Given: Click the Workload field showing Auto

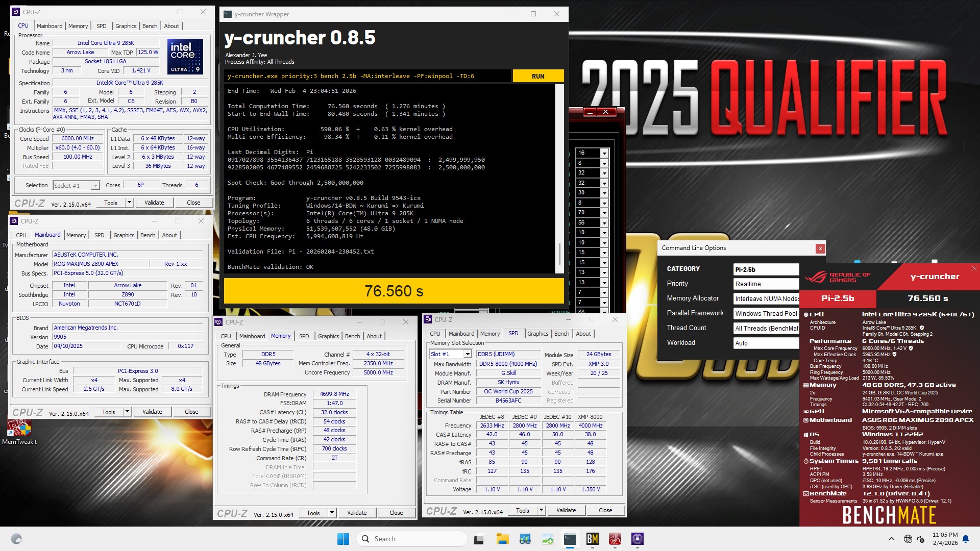Looking at the screenshot, I should (766, 343).
